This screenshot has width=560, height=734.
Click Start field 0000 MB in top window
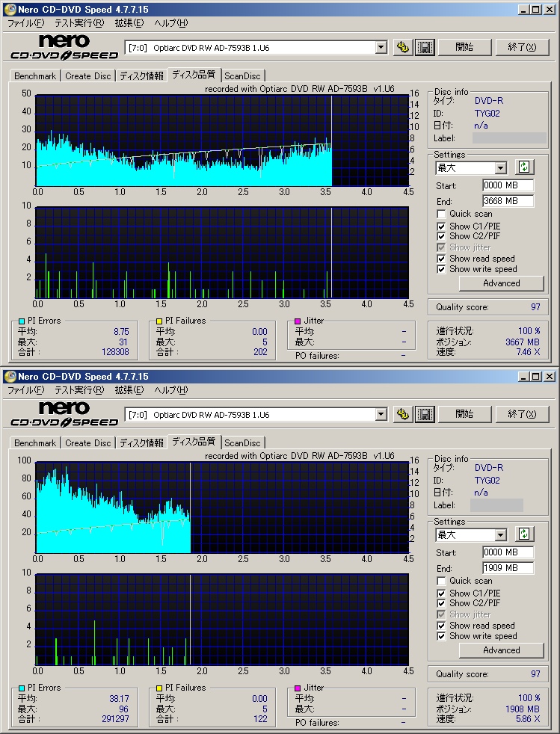[508, 185]
